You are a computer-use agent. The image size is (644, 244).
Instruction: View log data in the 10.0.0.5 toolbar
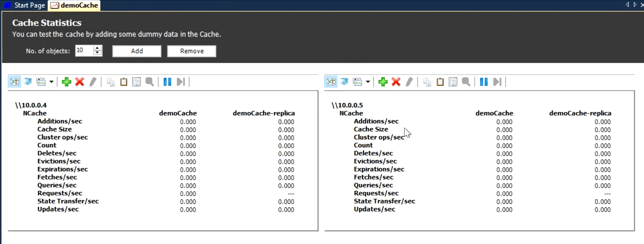pos(344,82)
